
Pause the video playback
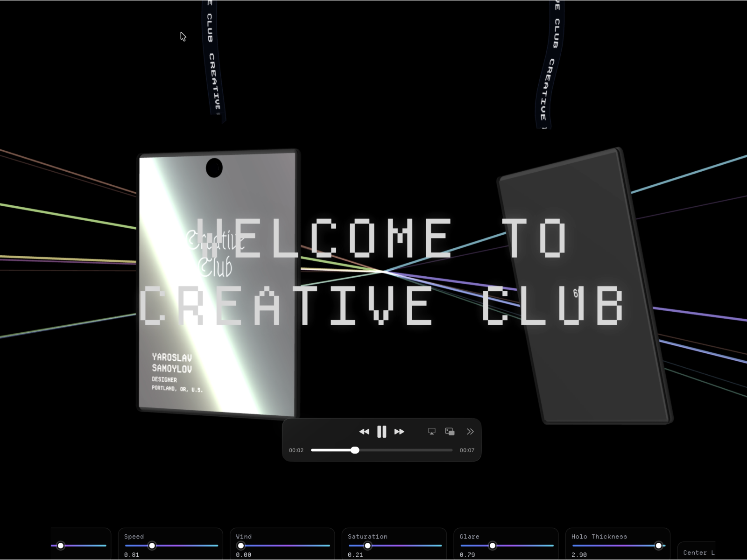point(381,432)
